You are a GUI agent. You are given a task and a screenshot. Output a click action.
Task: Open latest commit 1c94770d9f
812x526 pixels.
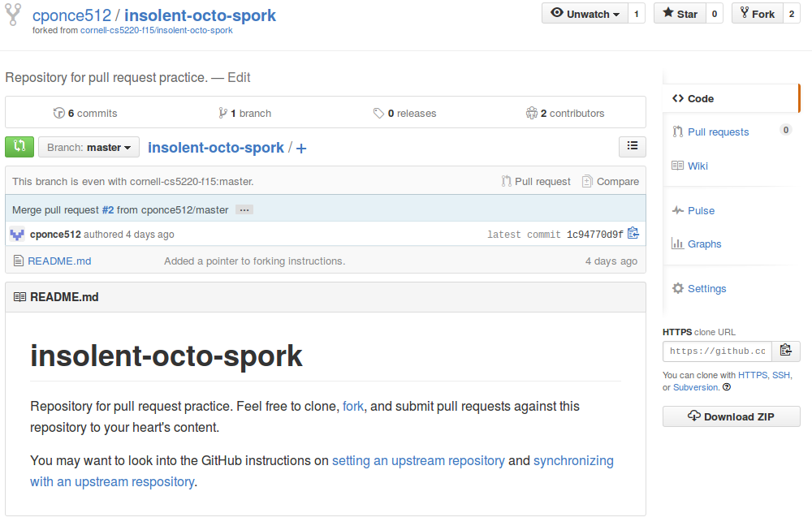tap(595, 235)
